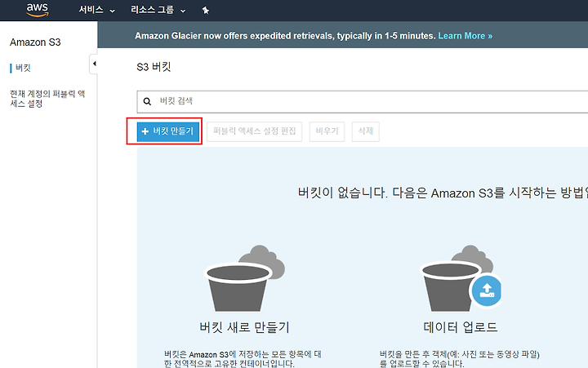
Task: Open the 리소스 그룹 dropdown menu
Action: 158,10
